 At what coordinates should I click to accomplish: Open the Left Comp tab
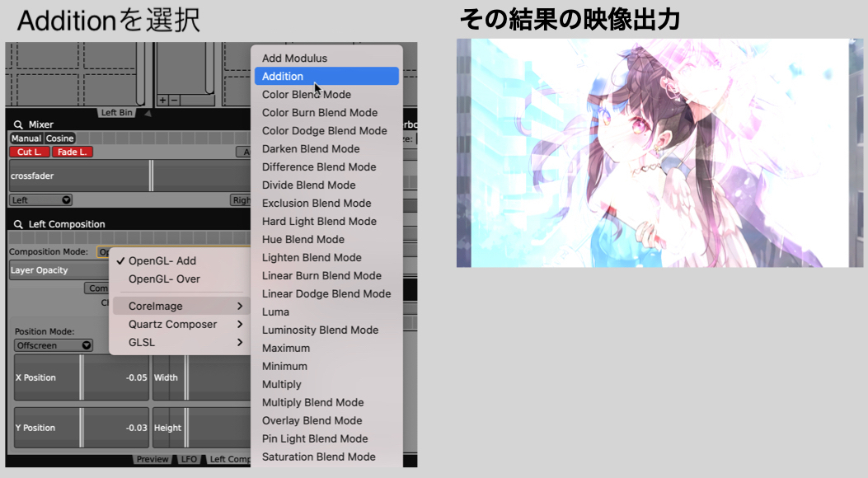(228, 459)
